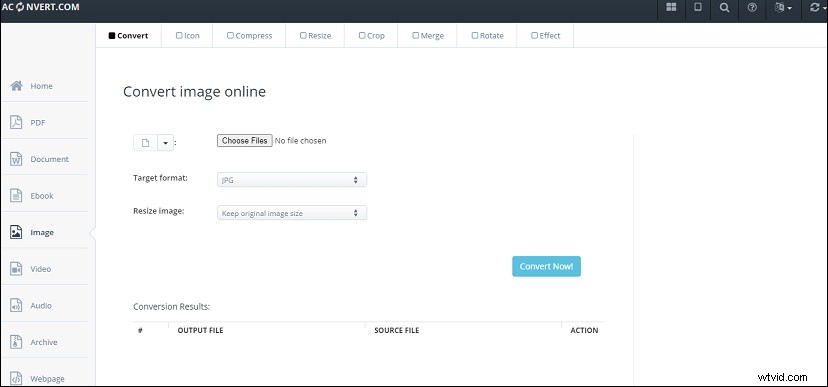Click the Audio icon in sidebar
This screenshot has width=828, height=387.
(x=16, y=306)
